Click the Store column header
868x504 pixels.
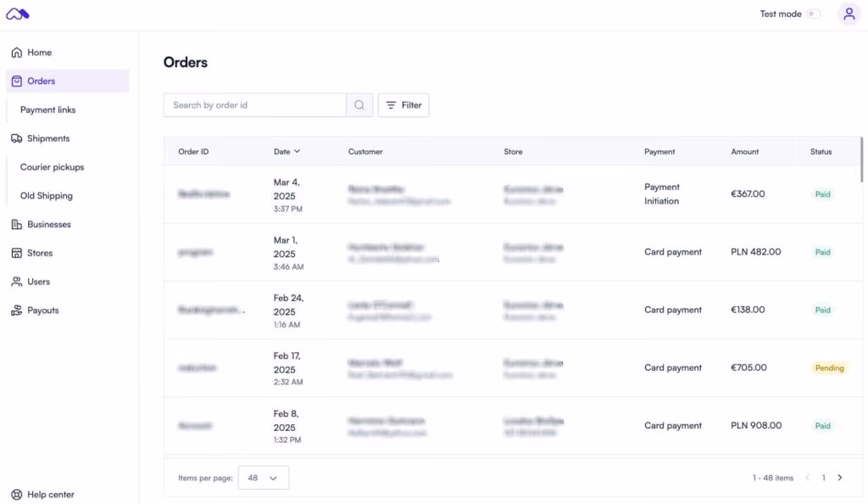click(513, 152)
